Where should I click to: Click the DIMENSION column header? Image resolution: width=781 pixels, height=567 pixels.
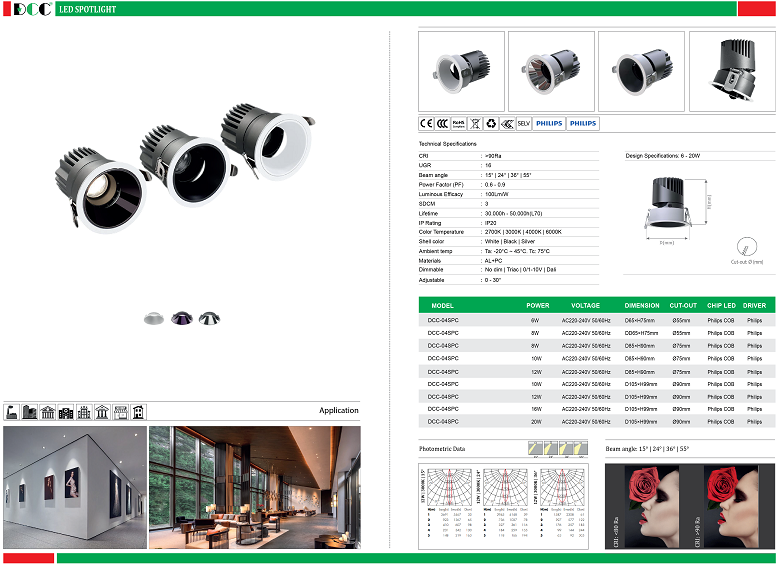pyautogui.click(x=642, y=305)
